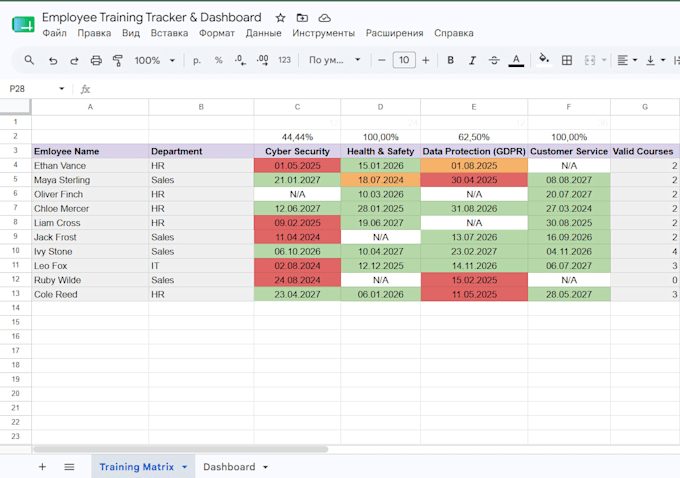This screenshot has width=680, height=478.
Task: Decrease font size with minus
Action: (382, 60)
